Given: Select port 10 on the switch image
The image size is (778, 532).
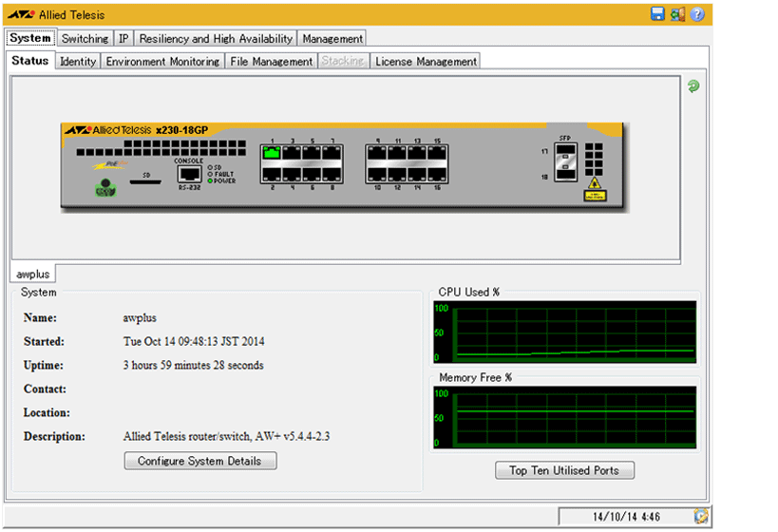Looking at the screenshot, I should click(376, 174).
